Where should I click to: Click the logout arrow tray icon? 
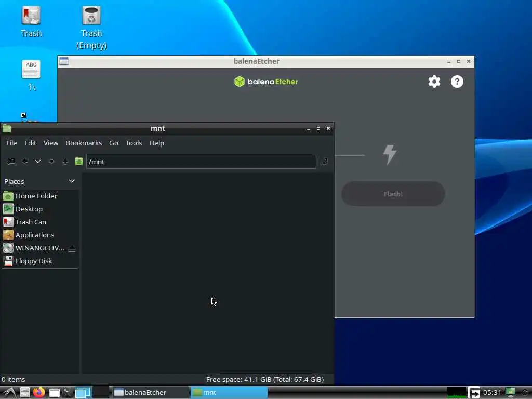coord(474,393)
